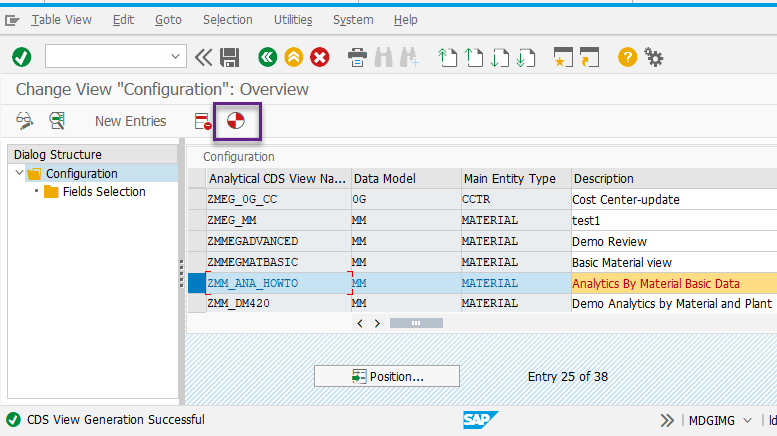The image size is (777, 436).
Task: Toggle selected row marker for ZMM_ANA_HOWTO
Action: pos(197,283)
